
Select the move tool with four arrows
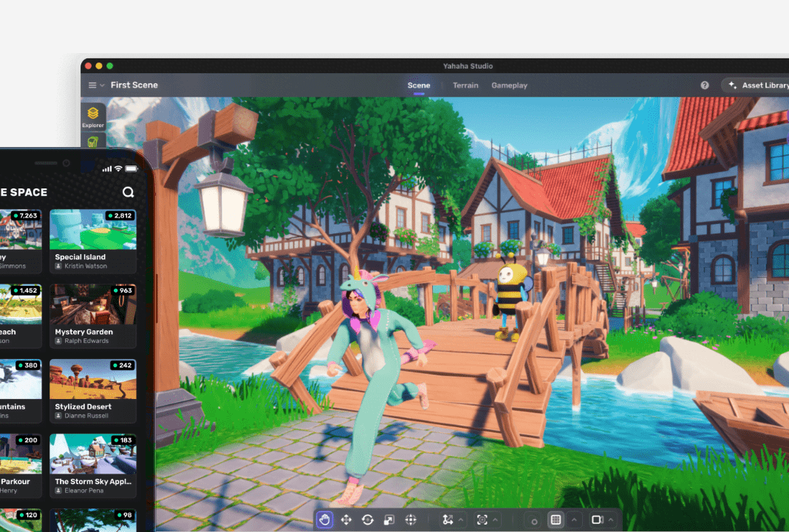point(346,519)
